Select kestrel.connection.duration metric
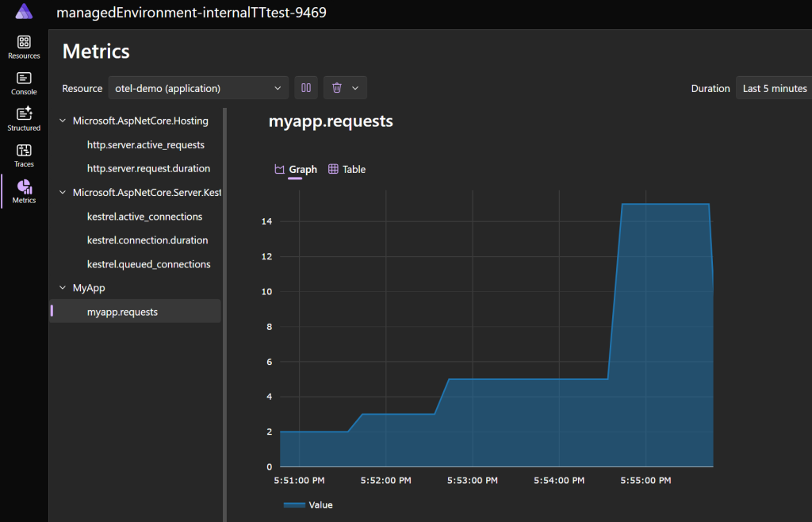Viewport: 812px width, 522px height. (147, 240)
